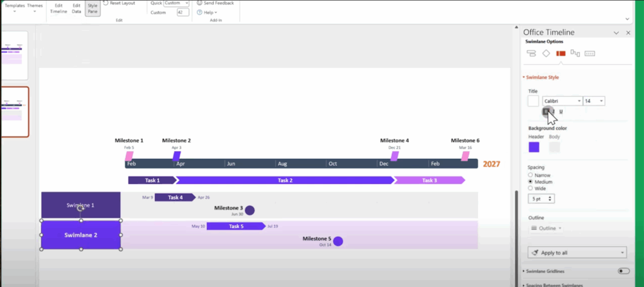
Task: Click the Milestone 5 circle marker
Action: 338,241
